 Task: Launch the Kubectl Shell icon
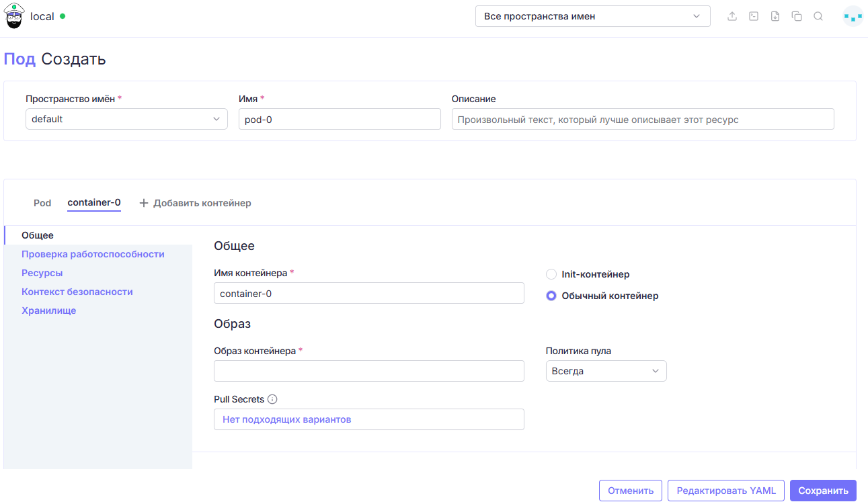point(754,17)
